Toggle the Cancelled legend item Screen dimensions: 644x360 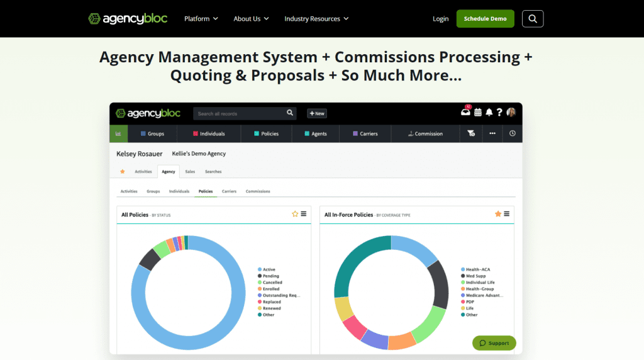[270, 283]
